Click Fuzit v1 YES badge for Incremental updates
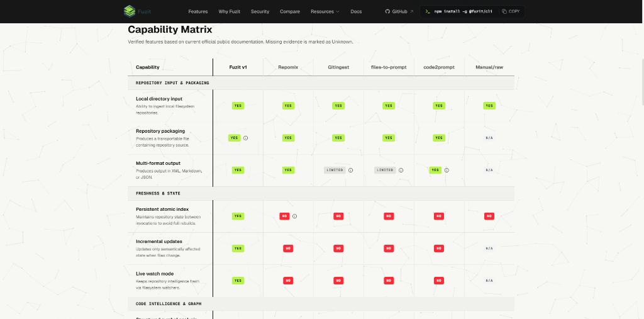This screenshot has width=644, height=319. coord(238,249)
